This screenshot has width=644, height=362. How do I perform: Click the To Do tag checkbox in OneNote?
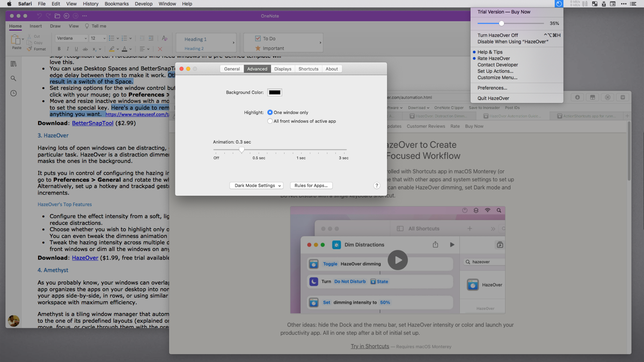point(258,39)
